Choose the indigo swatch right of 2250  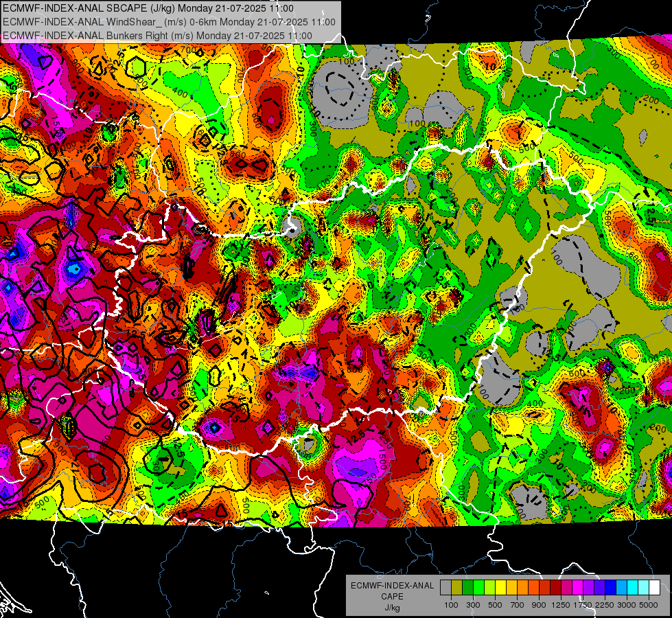click(599, 588)
